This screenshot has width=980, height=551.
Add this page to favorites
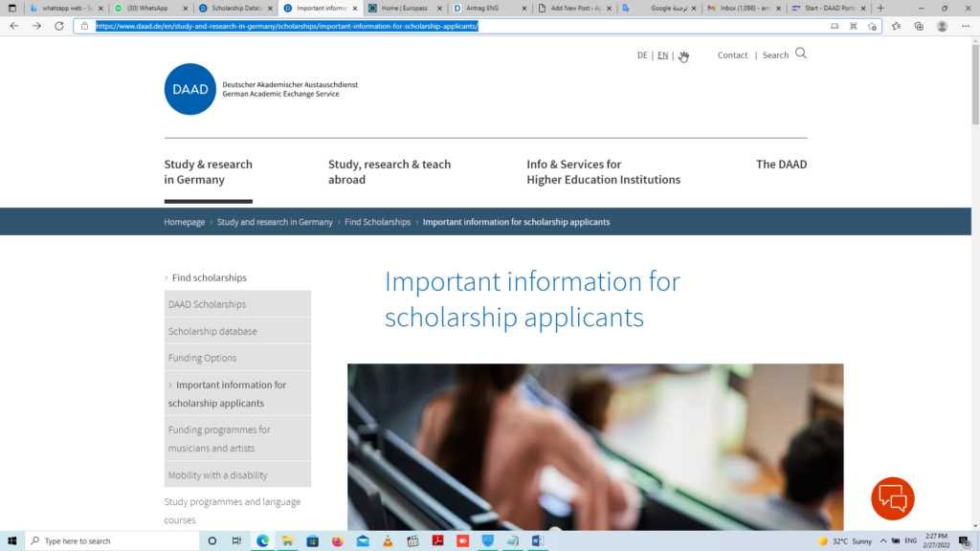point(872,26)
